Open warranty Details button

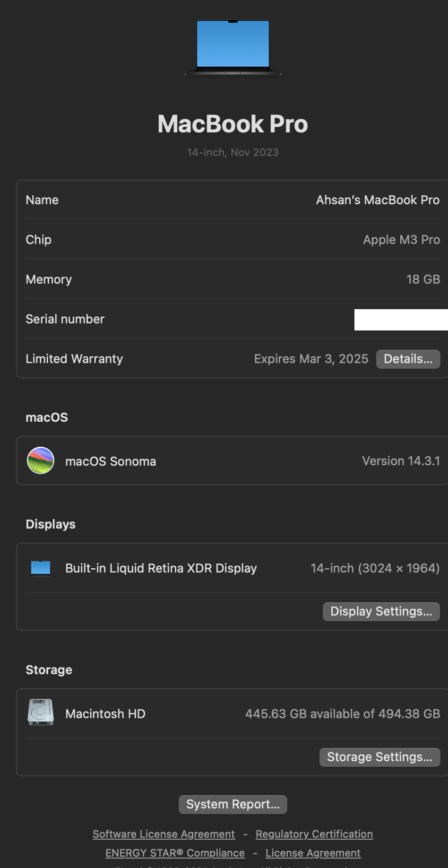click(408, 359)
